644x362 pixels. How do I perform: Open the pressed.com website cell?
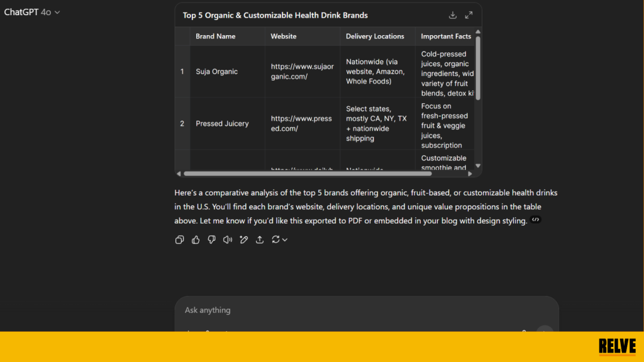pyautogui.click(x=303, y=124)
